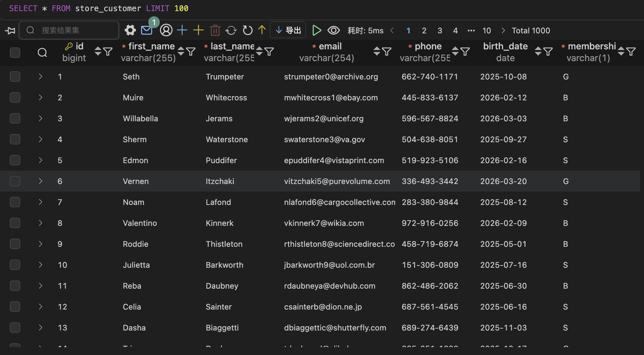Expand row 11 Reba details chevron

click(x=40, y=286)
